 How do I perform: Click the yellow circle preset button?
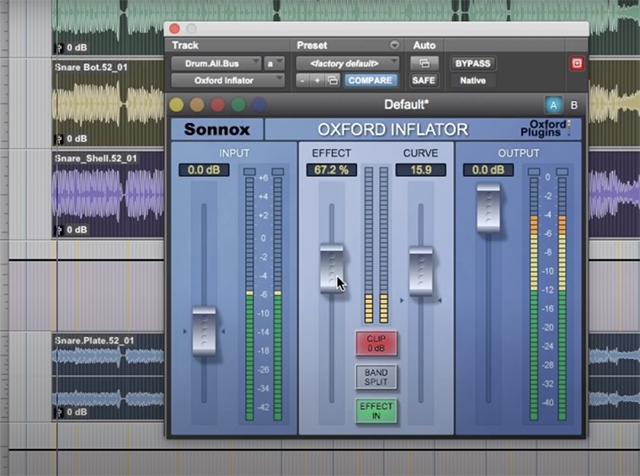(176, 105)
